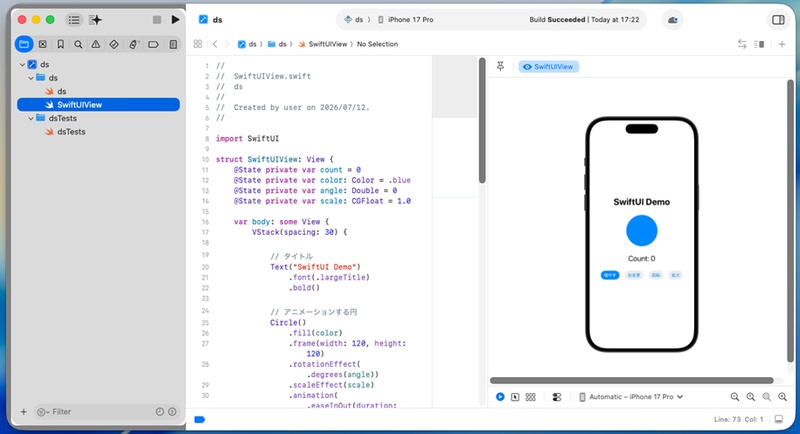
Task: Zoom preview to 100 percent
Action: click(x=751, y=397)
